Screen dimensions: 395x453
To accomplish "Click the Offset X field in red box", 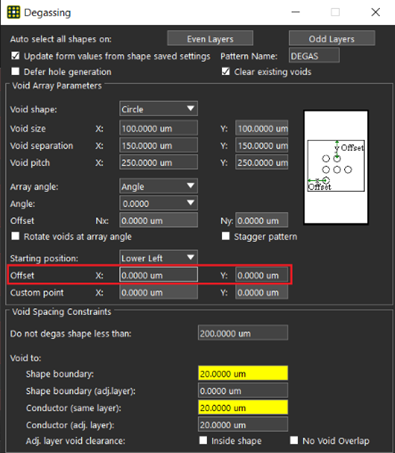I will pos(158,275).
